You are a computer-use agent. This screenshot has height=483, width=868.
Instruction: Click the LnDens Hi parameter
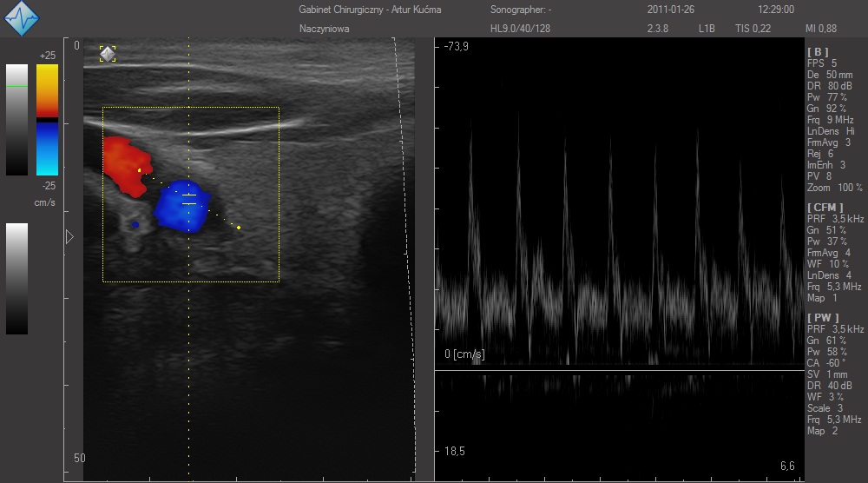pos(831,131)
